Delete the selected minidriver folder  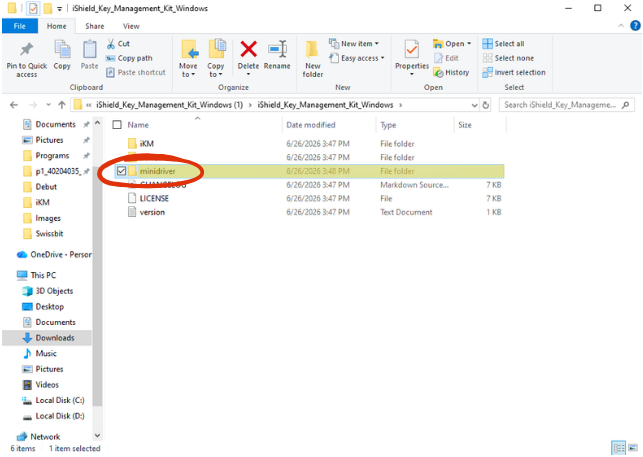coord(249,50)
